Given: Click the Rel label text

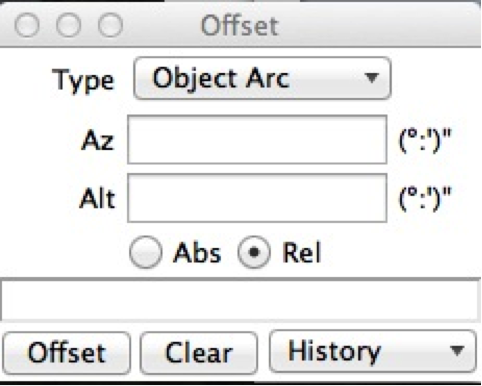Looking at the screenshot, I should [x=302, y=253].
